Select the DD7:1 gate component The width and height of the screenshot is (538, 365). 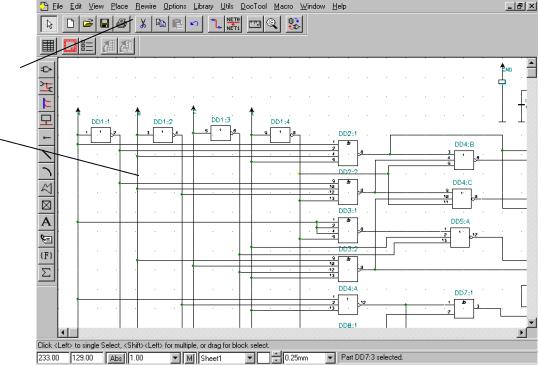pos(464,308)
